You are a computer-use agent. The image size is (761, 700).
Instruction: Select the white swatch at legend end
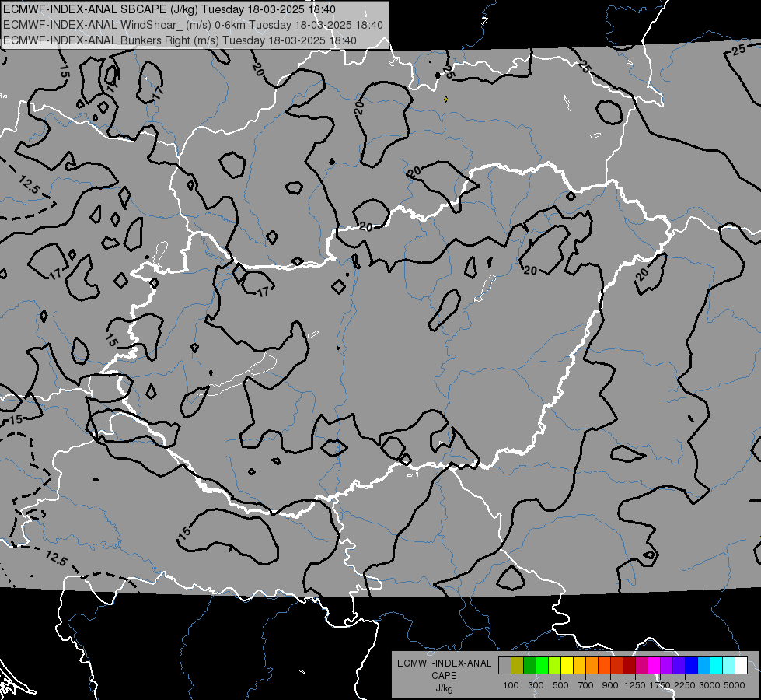click(x=741, y=666)
